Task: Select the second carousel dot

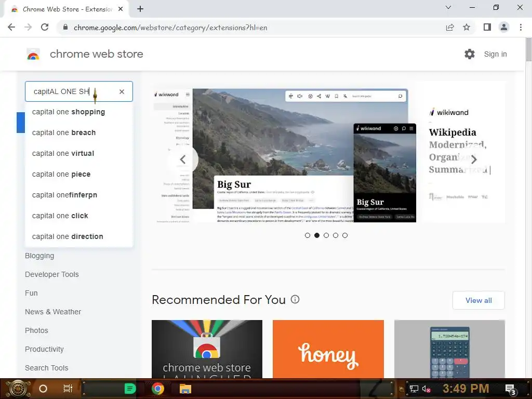Action: coord(317,235)
